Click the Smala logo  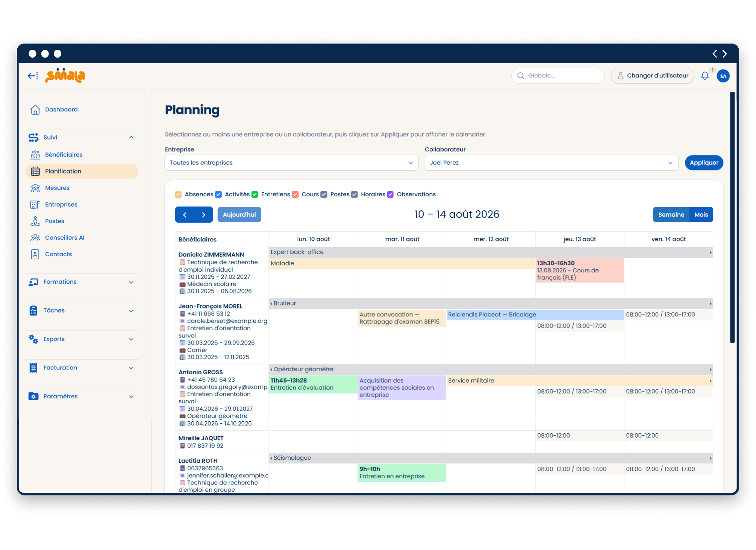[65, 76]
